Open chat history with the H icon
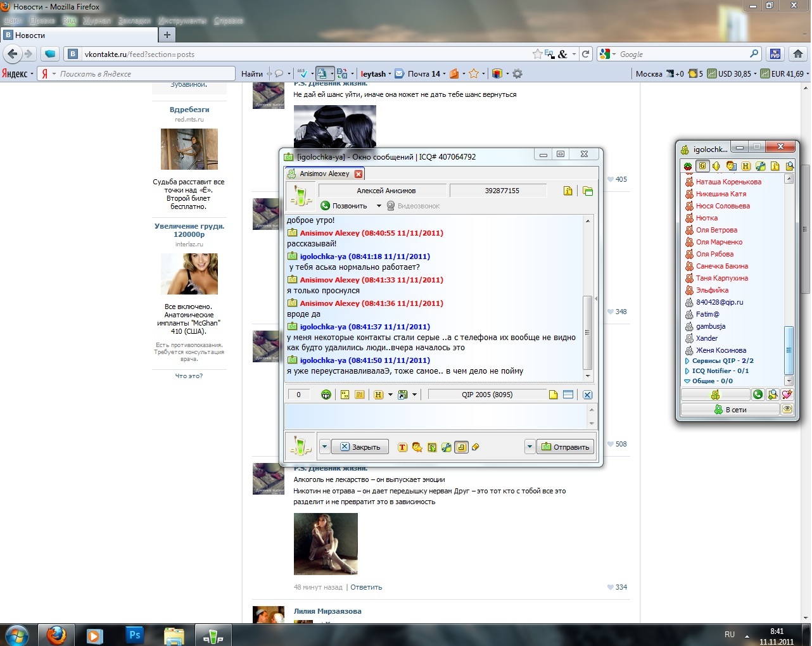This screenshot has width=812, height=646. click(x=379, y=395)
